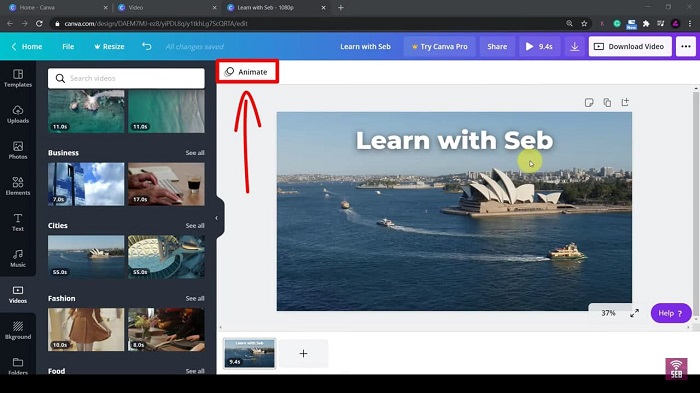Select the 11.0s aerial island video

[86, 111]
